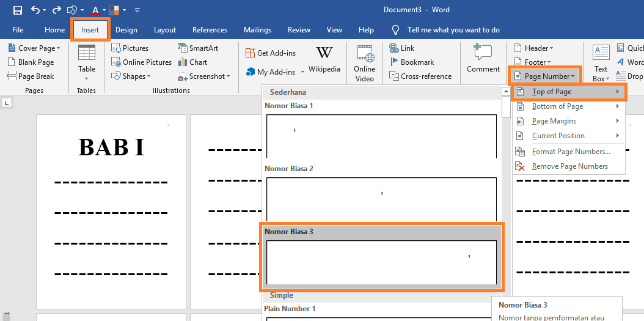Click the BAB I heading text

point(111,147)
